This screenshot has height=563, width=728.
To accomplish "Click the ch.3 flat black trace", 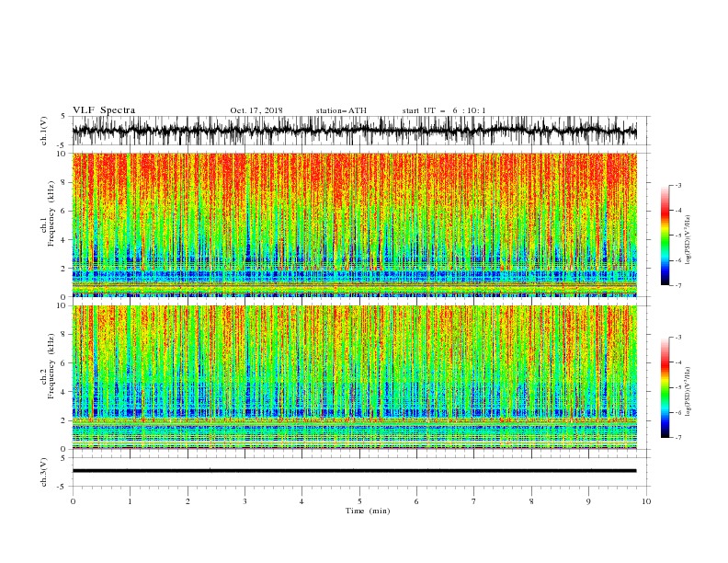I will [355, 471].
